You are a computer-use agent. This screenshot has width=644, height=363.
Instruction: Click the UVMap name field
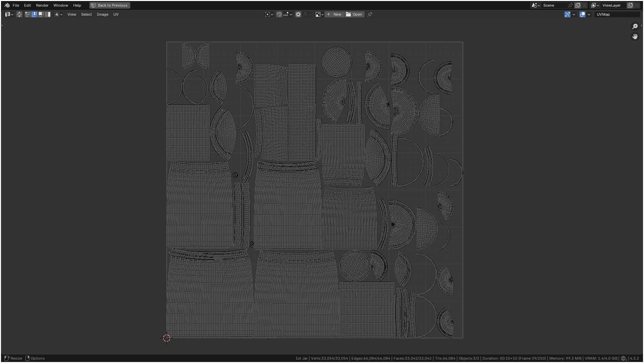[617, 14]
